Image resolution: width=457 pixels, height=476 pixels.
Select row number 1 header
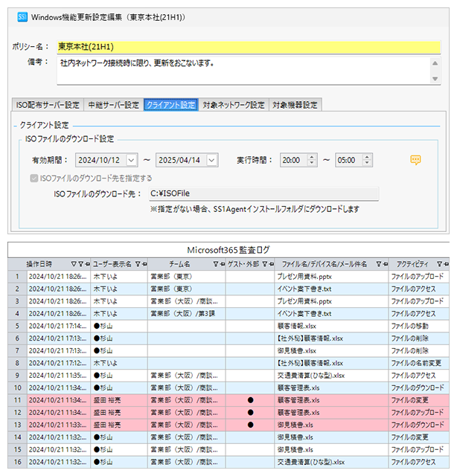pos(17,277)
